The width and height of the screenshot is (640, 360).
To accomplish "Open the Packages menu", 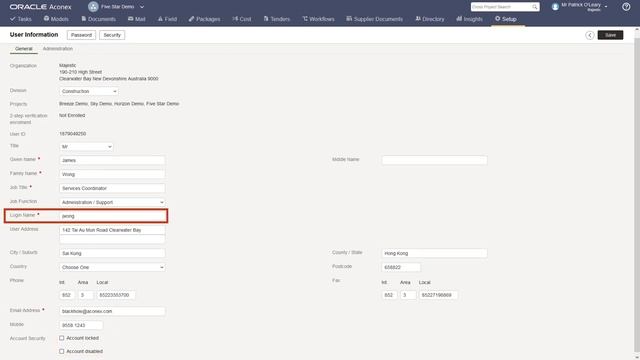I will click(x=204, y=19).
